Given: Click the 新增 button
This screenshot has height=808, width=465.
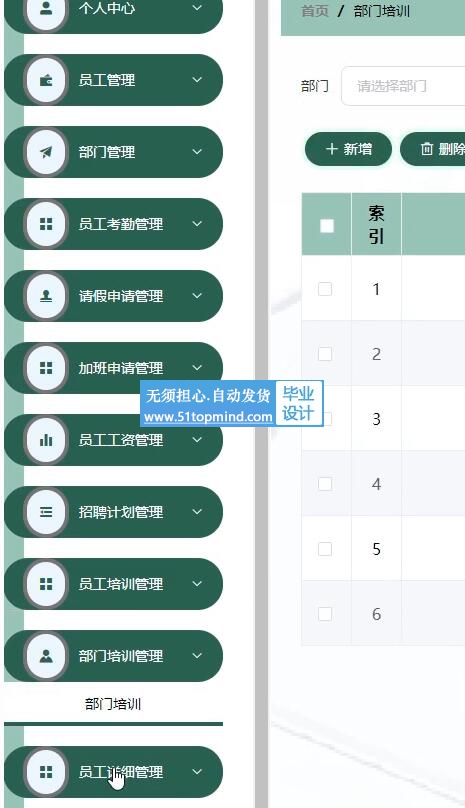Looking at the screenshot, I should coord(348,149).
